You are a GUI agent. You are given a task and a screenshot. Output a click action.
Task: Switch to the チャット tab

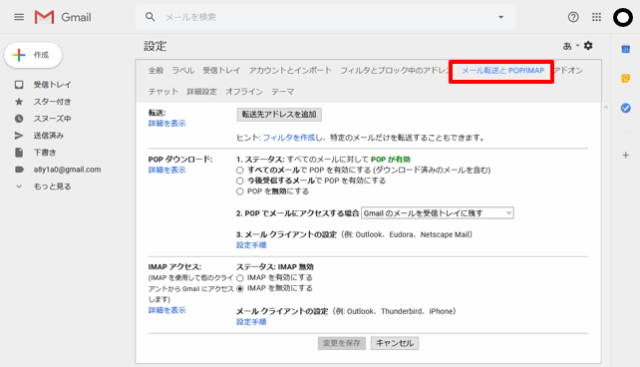pos(163,92)
